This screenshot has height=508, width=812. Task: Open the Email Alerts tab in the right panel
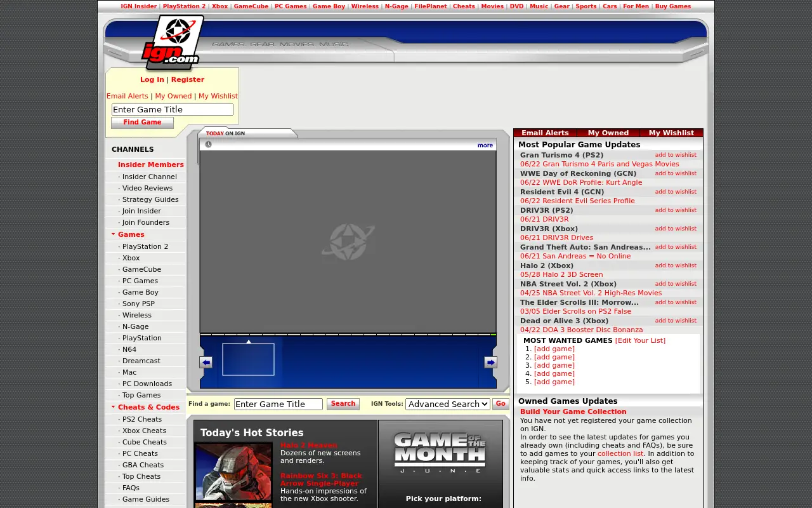[545, 133]
